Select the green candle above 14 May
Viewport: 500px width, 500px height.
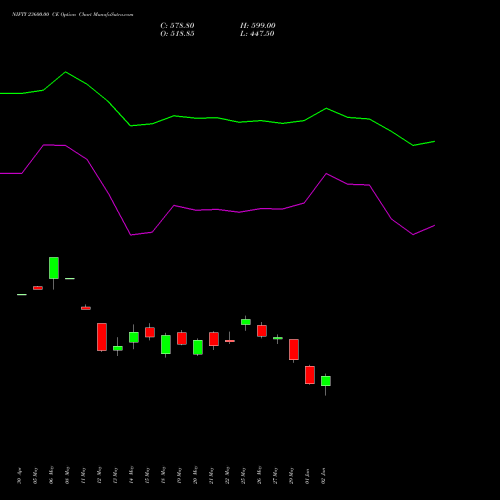coord(134,337)
